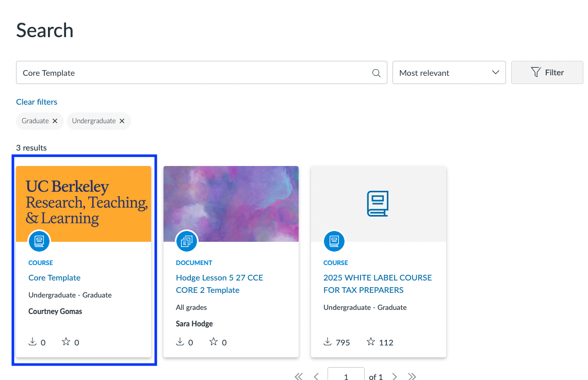Click the 3 results count text
This screenshot has height=380, width=588.
point(31,147)
